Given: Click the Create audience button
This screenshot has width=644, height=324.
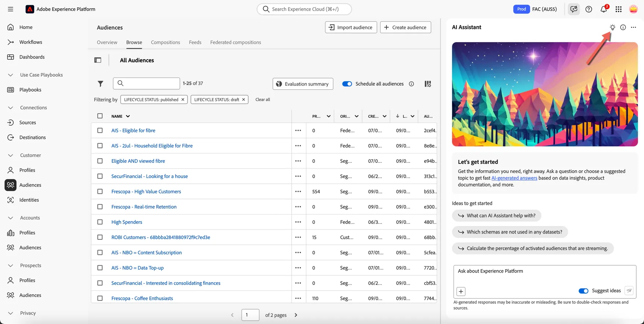Looking at the screenshot, I should point(405,27).
